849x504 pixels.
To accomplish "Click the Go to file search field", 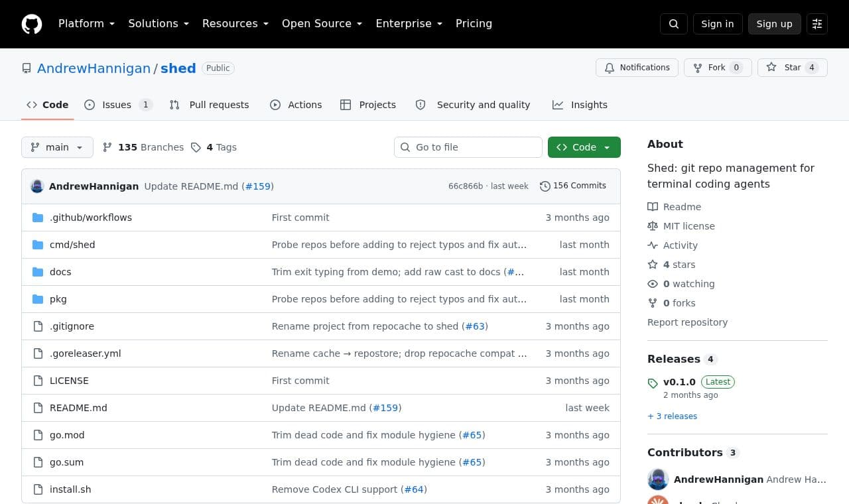I will (468, 147).
